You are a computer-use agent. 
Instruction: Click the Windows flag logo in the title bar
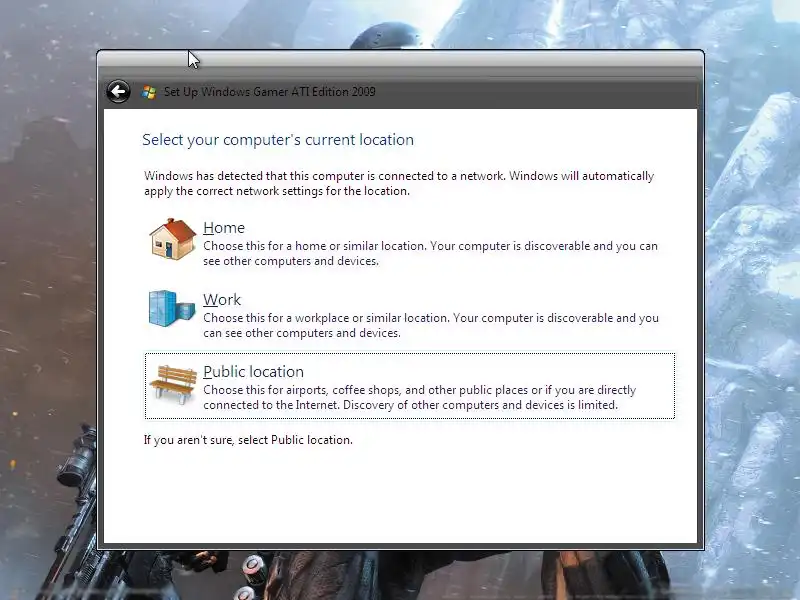click(x=148, y=92)
